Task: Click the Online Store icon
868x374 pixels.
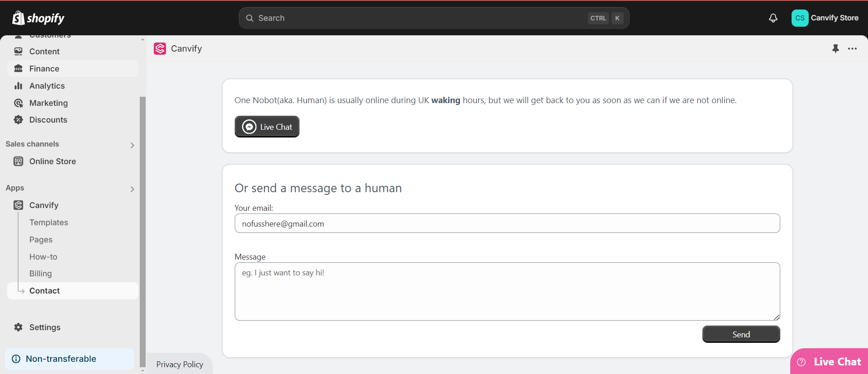Action: (18, 161)
